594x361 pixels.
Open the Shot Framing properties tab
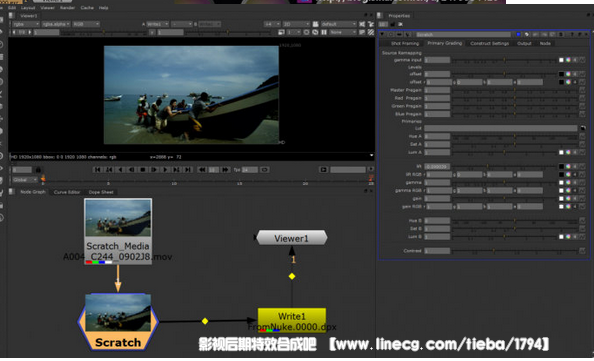coord(405,44)
